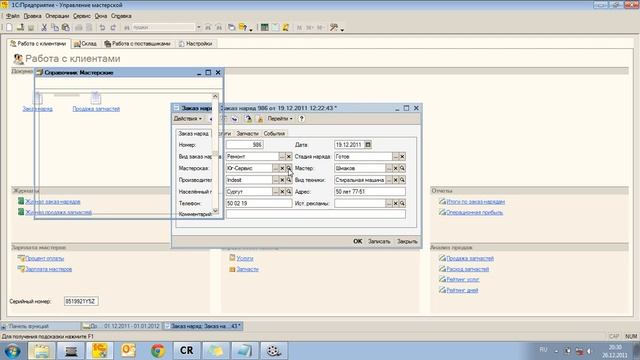Clear the Населённый пункт field with X
Viewport: 640px width, 360px height.
pyautogui.click(x=282, y=191)
